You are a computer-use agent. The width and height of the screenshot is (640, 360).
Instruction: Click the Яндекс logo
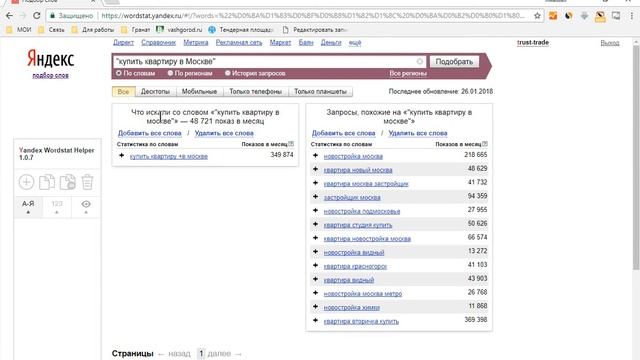point(51,59)
